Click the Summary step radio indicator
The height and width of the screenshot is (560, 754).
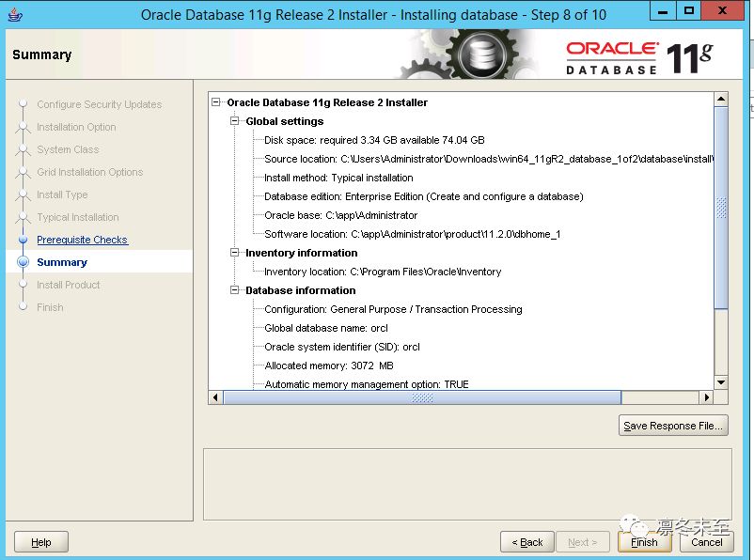24,262
